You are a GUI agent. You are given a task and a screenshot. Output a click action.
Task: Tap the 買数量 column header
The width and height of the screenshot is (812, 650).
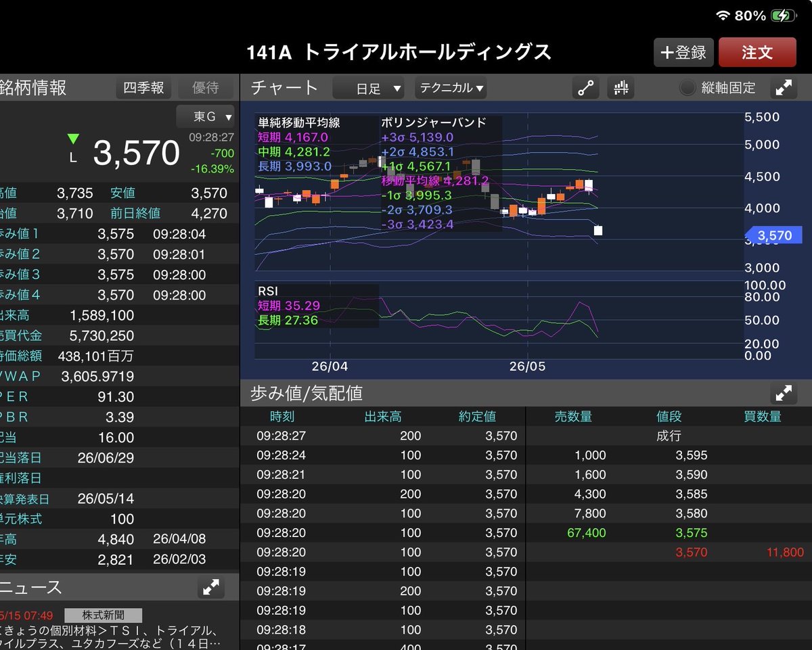coord(763,417)
